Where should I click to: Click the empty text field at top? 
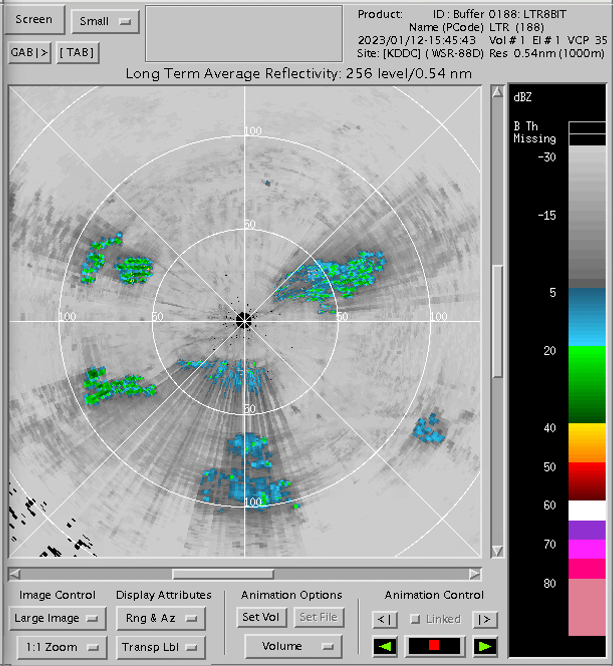244,34
